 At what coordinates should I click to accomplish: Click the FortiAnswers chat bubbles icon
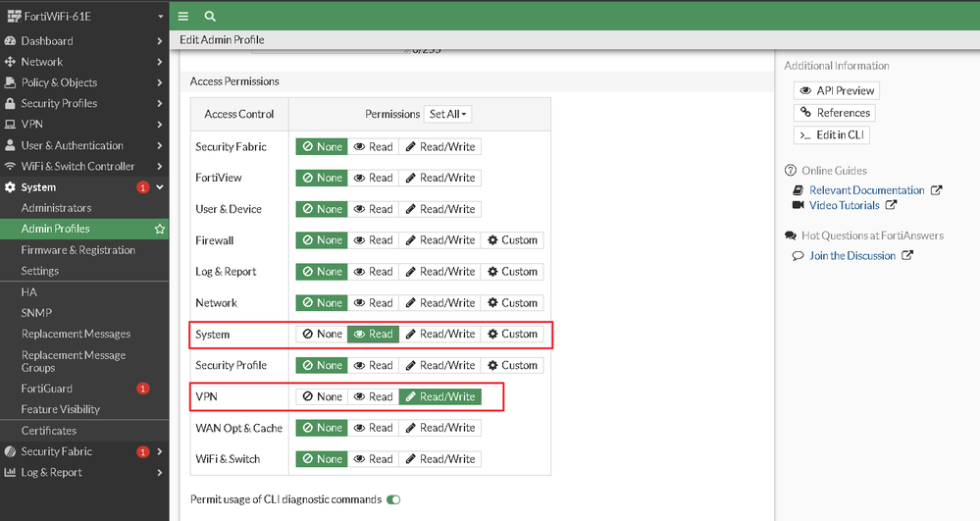pos(791,235)
